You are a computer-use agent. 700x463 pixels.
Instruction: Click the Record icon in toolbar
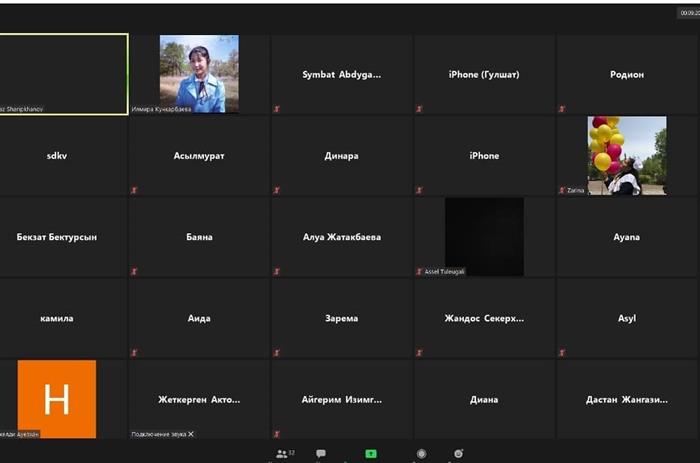pyautogui.click(x=421, y=454)
